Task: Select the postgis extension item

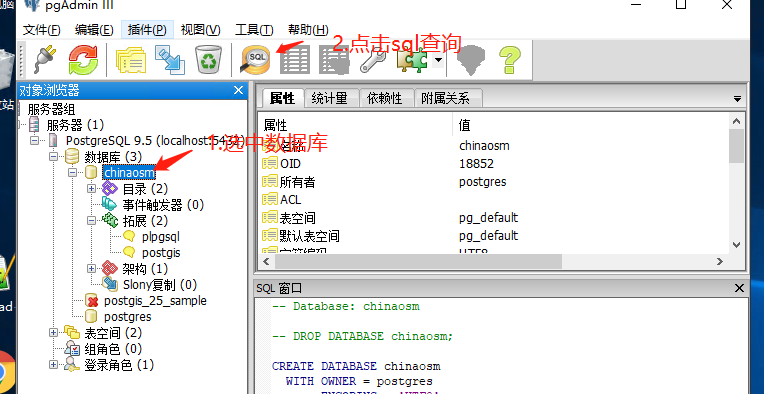Action: tap(161, 253)
